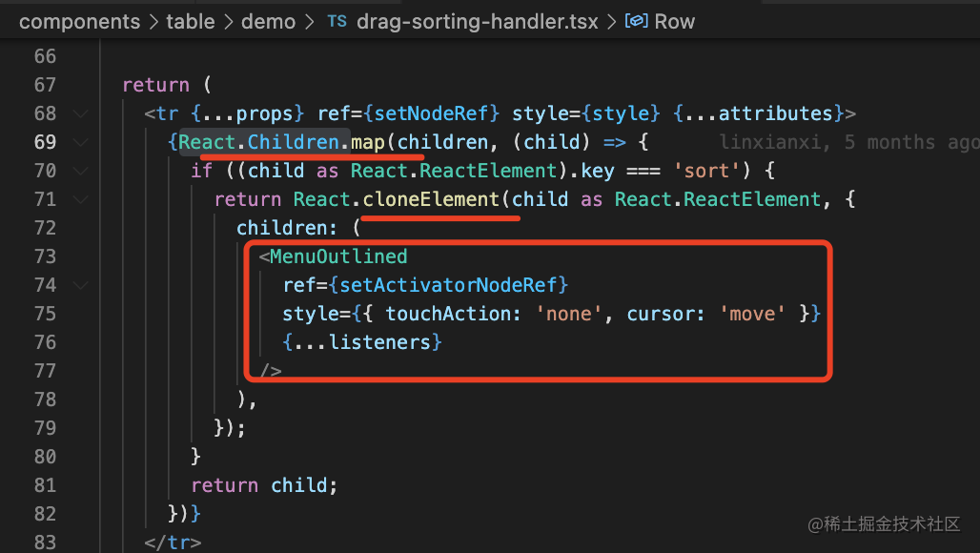The image size is (980, 553).
Task: Collapse the fold chevron at line 74
Action: 80,285
